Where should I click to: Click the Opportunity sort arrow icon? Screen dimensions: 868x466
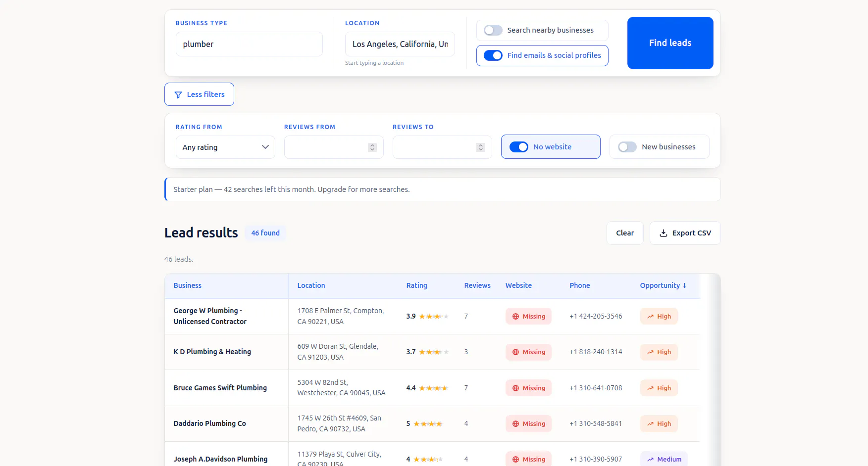(684, 285)
